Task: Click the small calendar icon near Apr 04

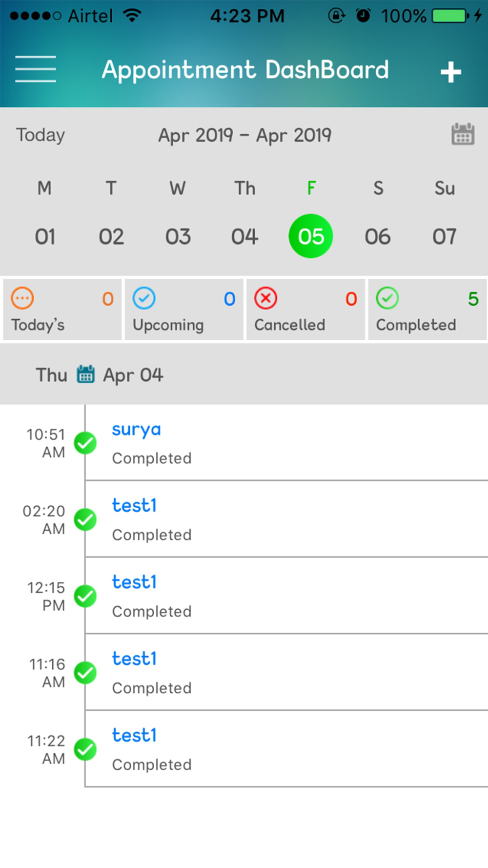Action: 86,374
